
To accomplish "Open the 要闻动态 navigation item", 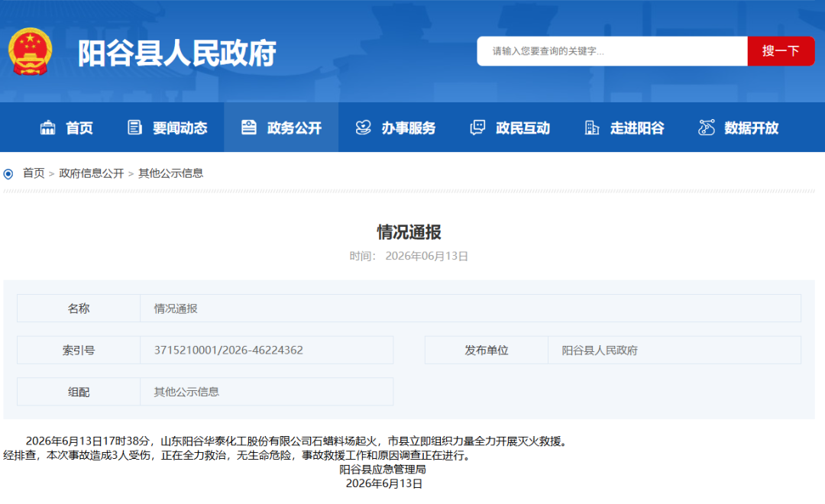I will (x=180, y=128).
